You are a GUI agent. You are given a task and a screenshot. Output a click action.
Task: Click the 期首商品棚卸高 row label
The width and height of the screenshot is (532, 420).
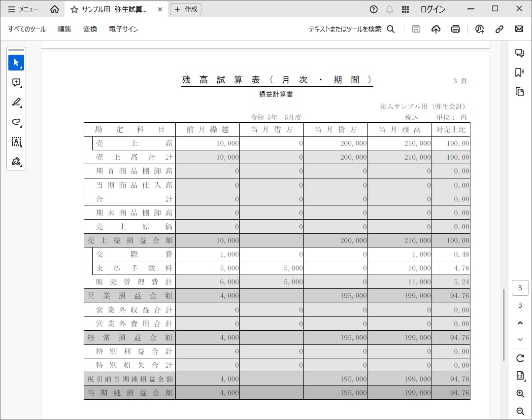click(x=134, y=171)
